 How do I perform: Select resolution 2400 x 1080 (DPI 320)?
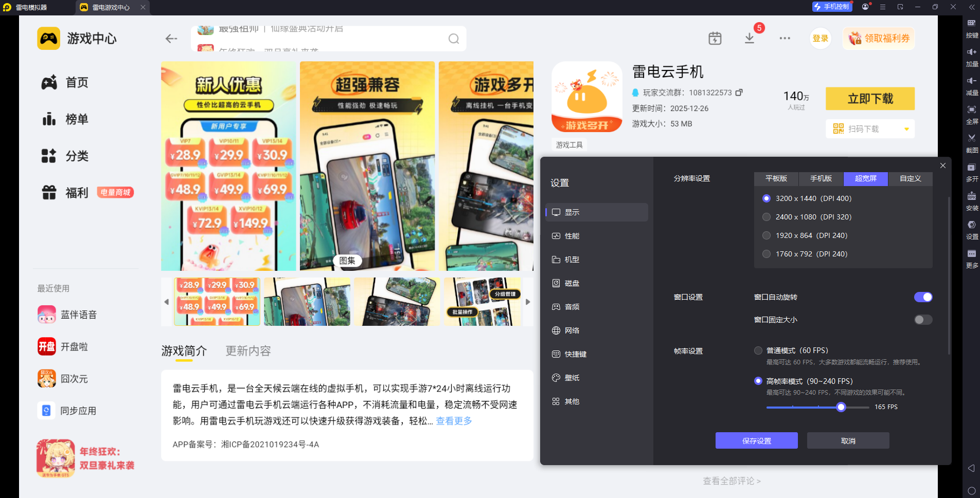click(767, 217)
